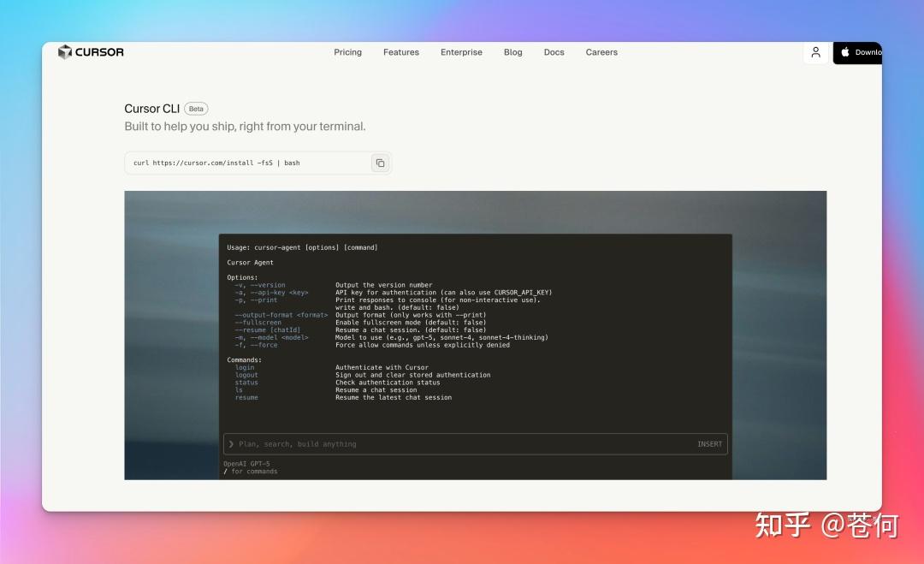The image size is (924, 564).
Task: Click the OpenAI GPT-5 model label
Action: tap(247, 464)
